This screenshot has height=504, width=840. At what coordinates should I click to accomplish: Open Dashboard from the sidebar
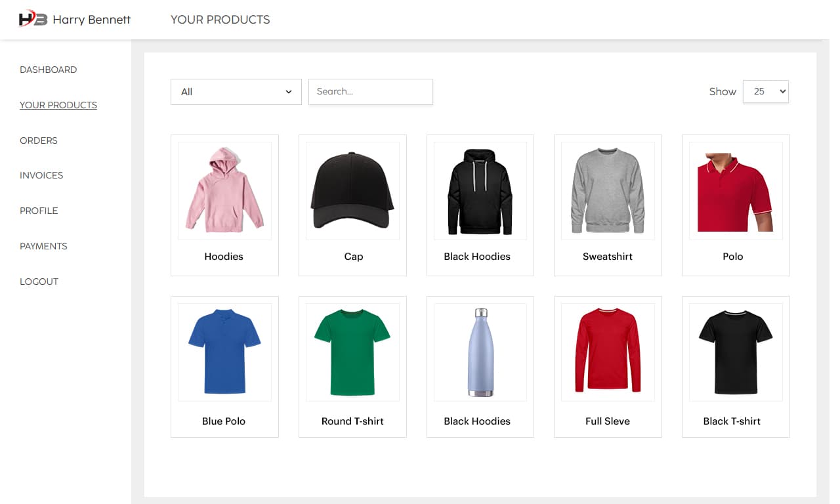click(x=49, y=70)
